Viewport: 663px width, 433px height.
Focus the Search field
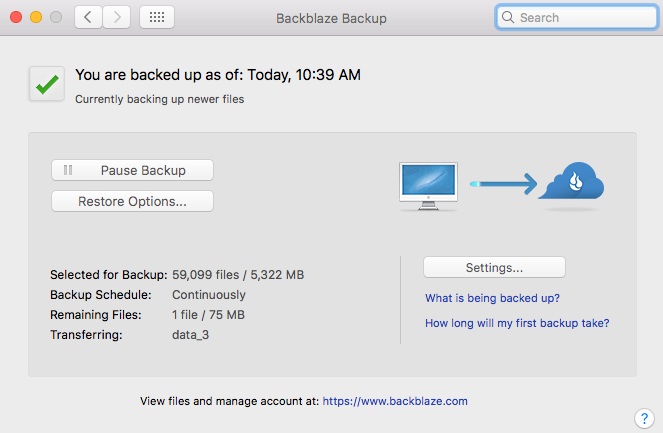tap(576, 17)
